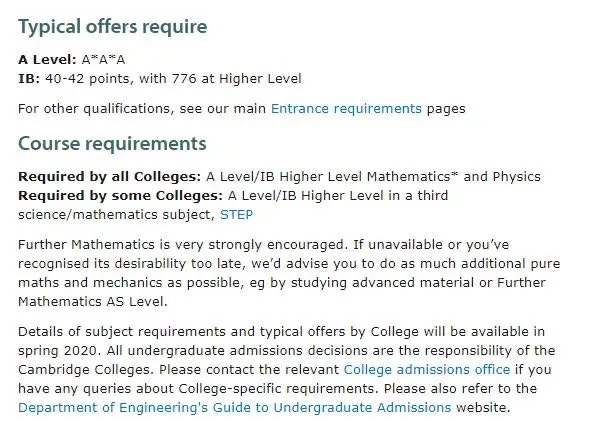Click the 'Course requirements' heading
604x421 pixels.
(112, 144)
